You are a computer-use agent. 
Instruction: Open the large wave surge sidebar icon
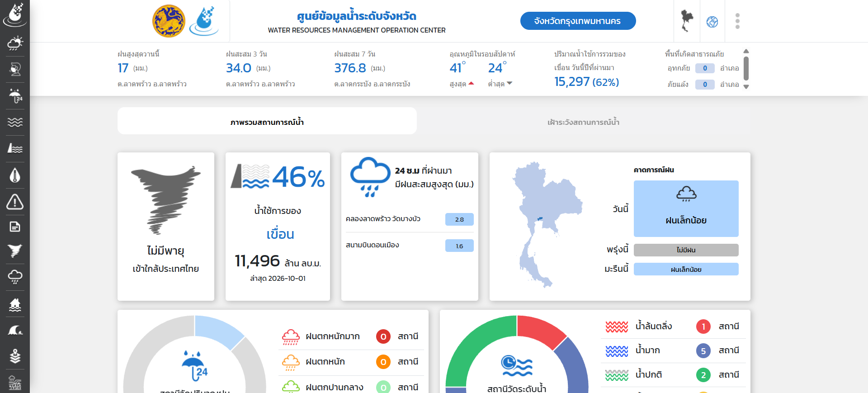point(15,331)
